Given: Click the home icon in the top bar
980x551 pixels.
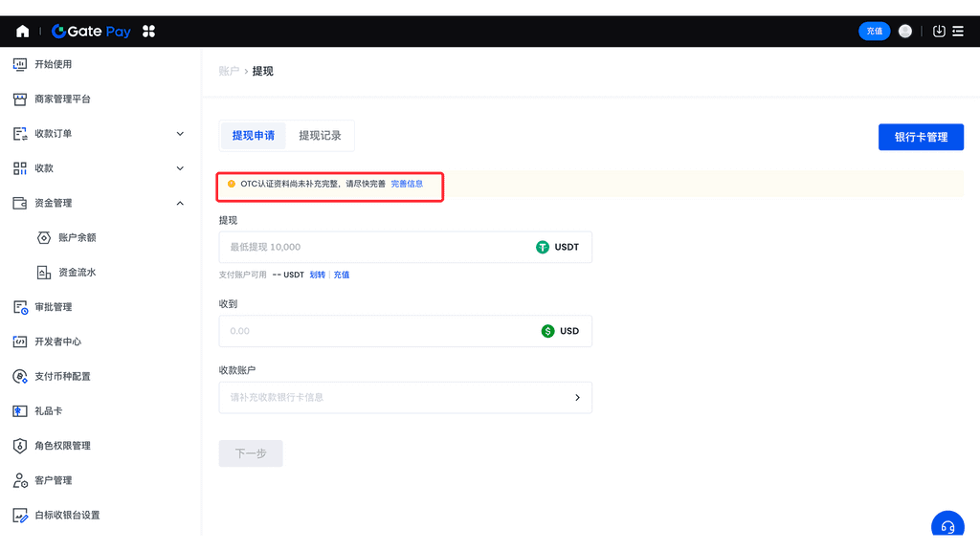Looking at the screenshot, I should [22, 31].
